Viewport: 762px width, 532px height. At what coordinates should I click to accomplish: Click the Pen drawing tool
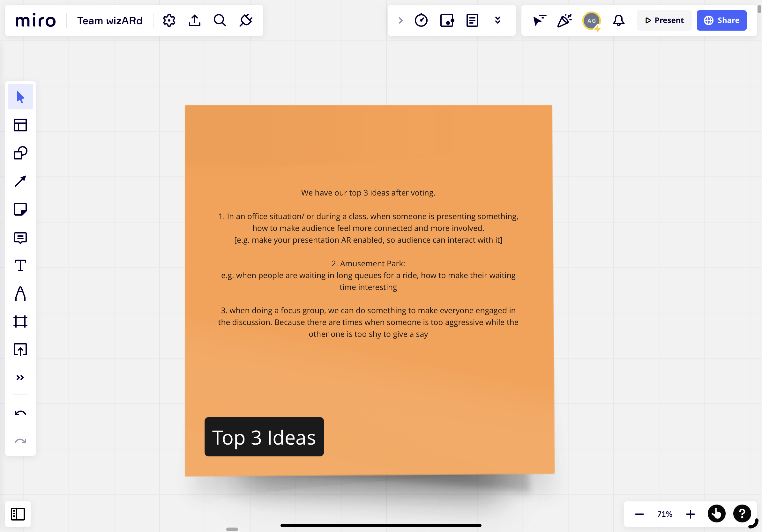point(20,294)
